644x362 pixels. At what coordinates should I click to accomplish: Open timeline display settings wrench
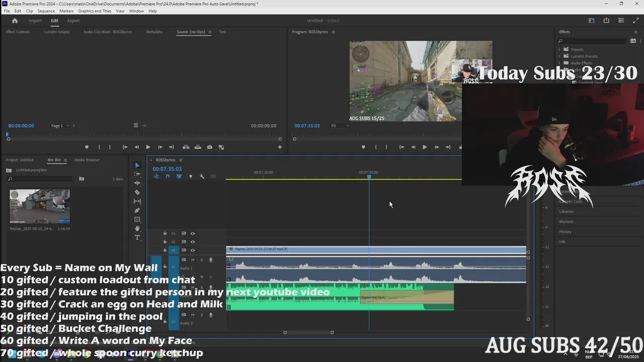click(202, 176)
